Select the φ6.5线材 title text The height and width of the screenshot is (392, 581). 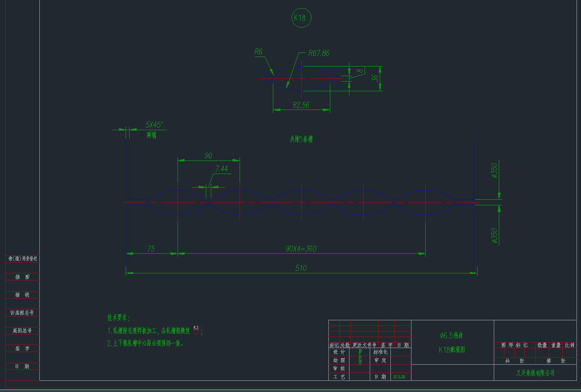pyautogui.click(x=451, y=335)
